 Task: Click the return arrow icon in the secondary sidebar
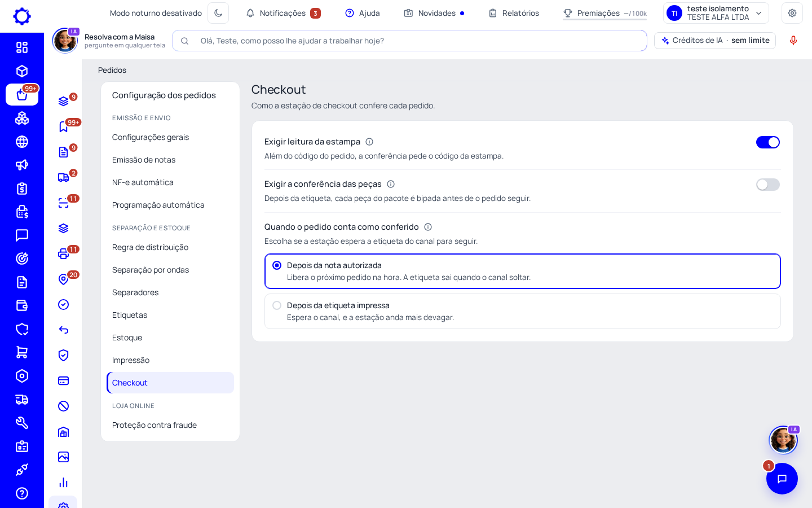64,330
